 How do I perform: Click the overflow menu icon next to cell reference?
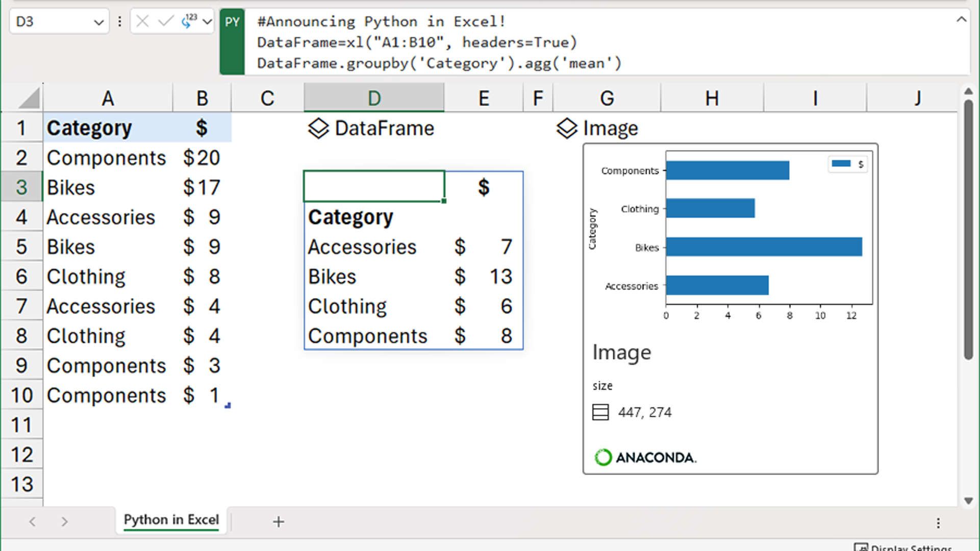(x=120, y=21)
